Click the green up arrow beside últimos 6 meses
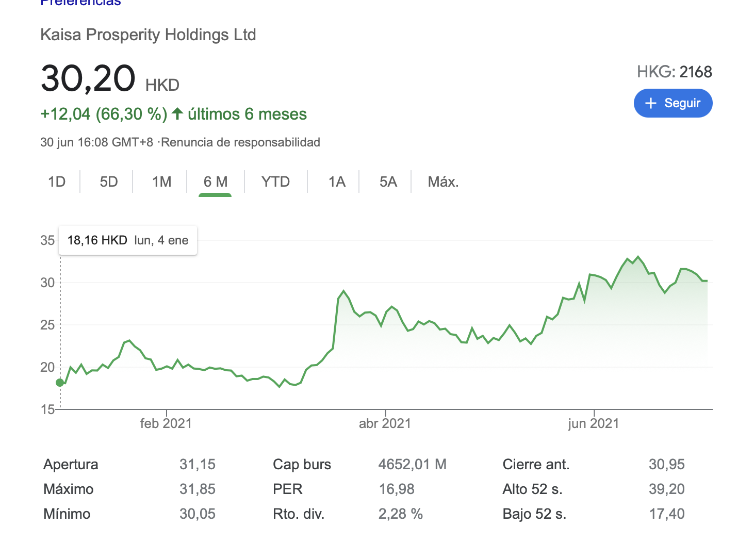754x560 pixels. (x=177, y=113)
